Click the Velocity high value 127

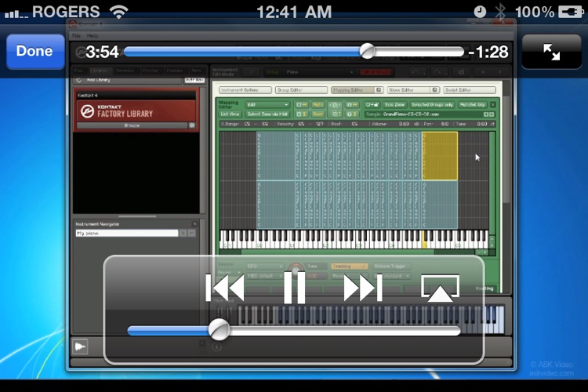pyautogui.click(x=319, y=124)
